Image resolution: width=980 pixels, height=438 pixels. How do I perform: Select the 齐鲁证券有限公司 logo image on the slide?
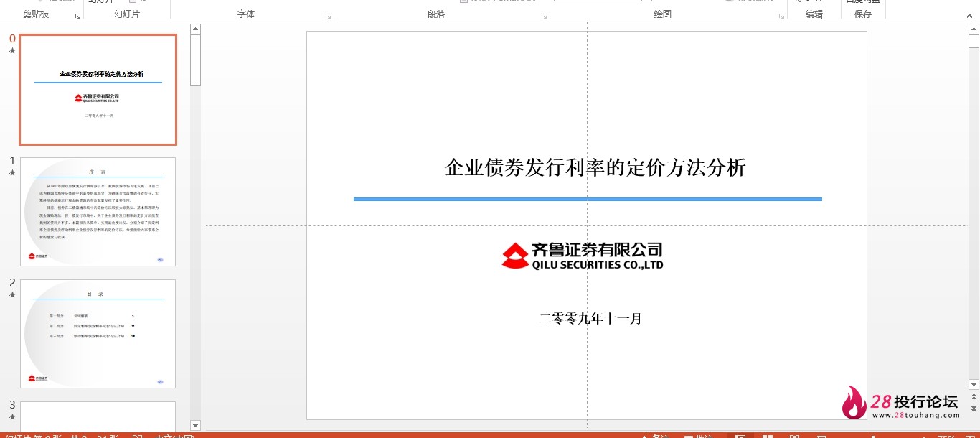pyautogui.click(x=582, y=255)
